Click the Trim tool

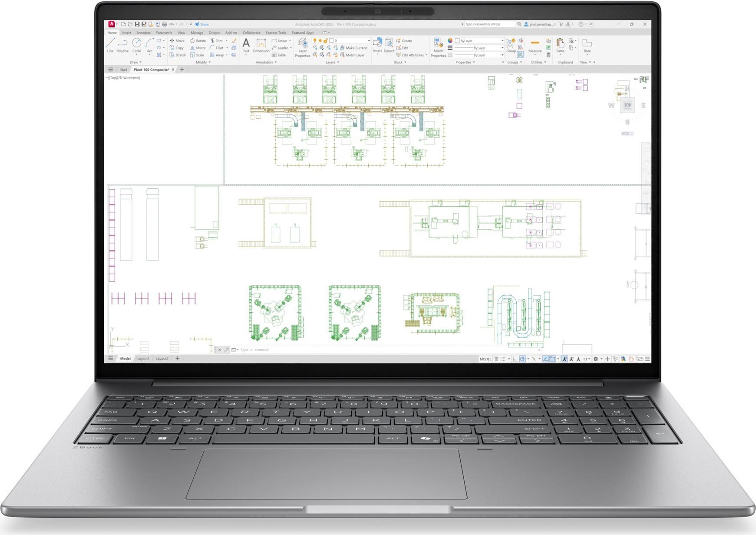coord(216,40)
